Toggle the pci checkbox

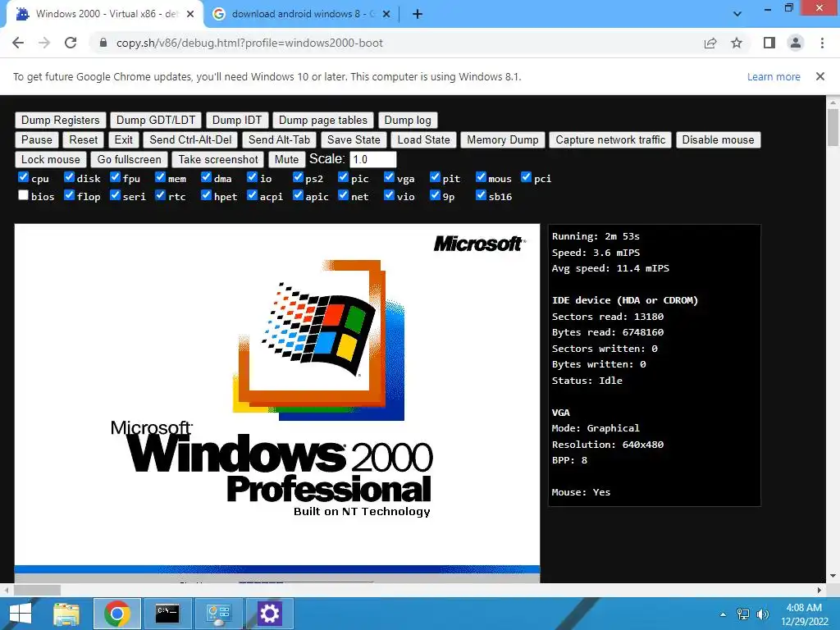pyautogui.click(x=527, y=177)
